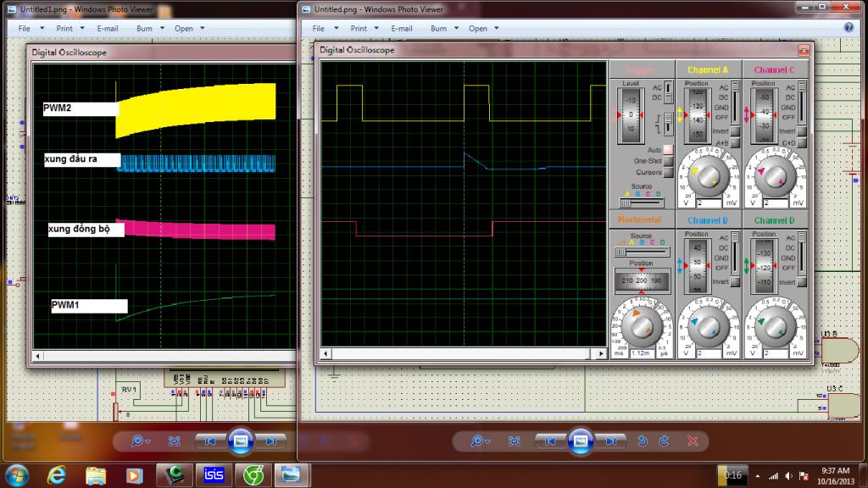
Task: Click E-mail in the Untitled1.png window
Action: coord(108,28)
